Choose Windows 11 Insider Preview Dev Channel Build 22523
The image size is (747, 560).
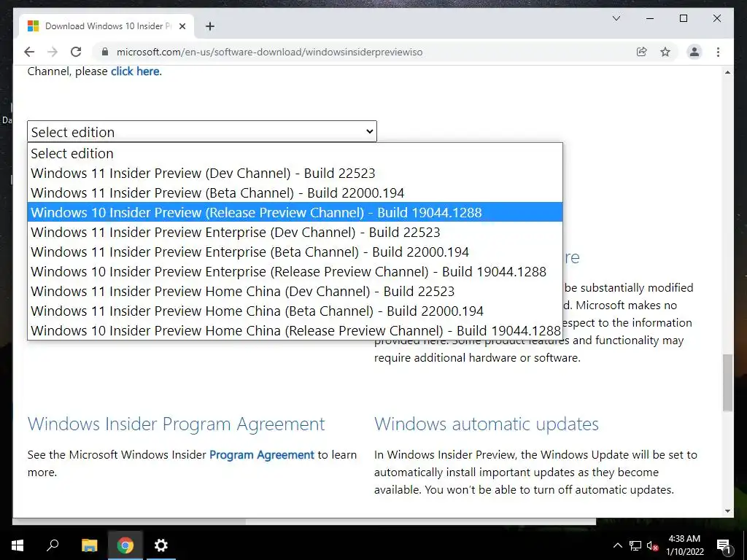(x=295, y=173)
